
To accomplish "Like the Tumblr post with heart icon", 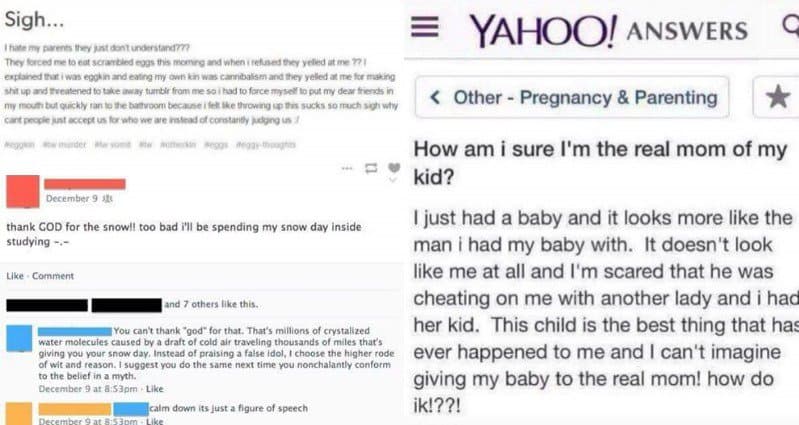I will (x=395, y=167).
